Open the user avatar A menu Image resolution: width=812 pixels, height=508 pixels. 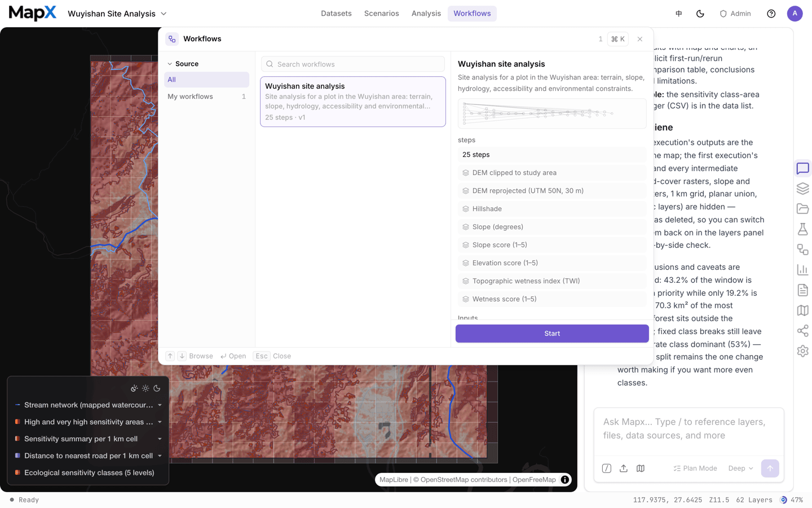coord(795,14)
